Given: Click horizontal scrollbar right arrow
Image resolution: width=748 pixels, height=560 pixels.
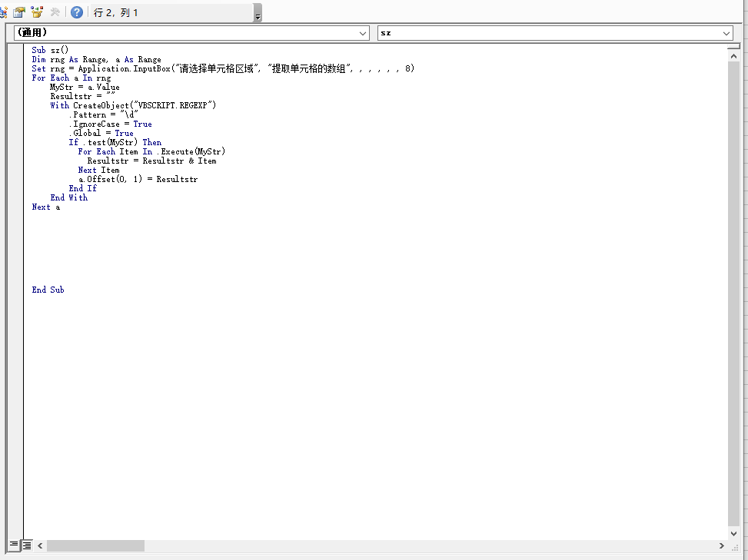Looking at the screenshot, I should 722,545.
